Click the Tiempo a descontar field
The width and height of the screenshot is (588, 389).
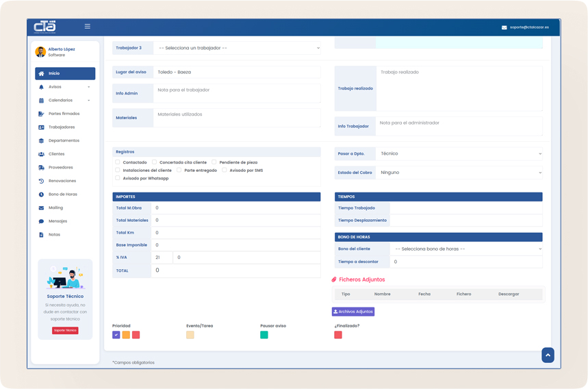(x=466, y=262)
